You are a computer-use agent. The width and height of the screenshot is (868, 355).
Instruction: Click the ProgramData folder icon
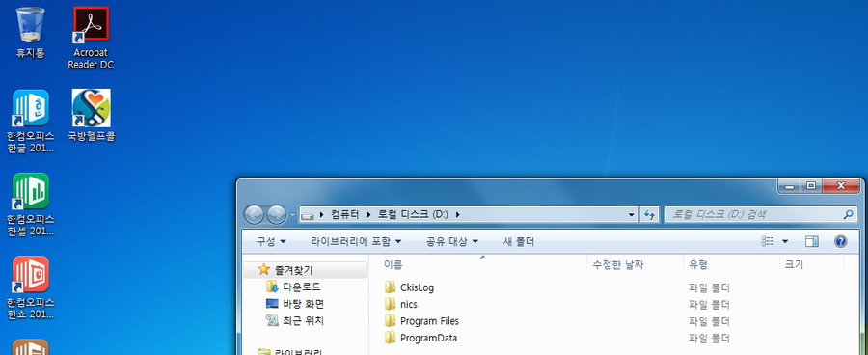[391, 338]
